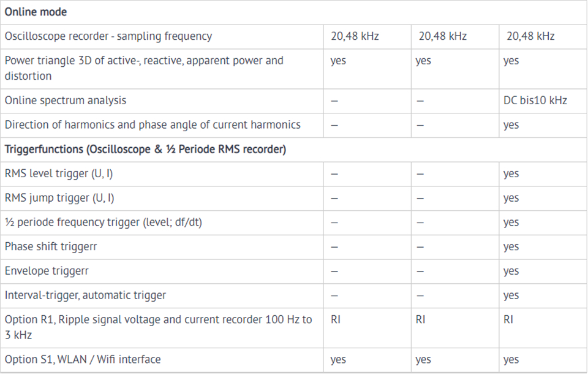This screenshot has height=374, width=588.
Task: Click first 20,48 kHz cell
Action: (x=355, y=36)
